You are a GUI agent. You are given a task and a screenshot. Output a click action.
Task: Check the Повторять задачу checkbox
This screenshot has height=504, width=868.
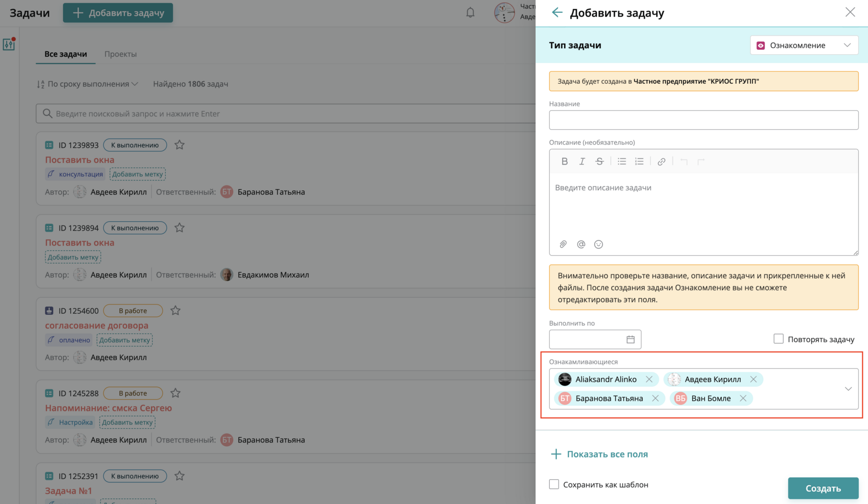pyautogui.click(x=779, y=339)
